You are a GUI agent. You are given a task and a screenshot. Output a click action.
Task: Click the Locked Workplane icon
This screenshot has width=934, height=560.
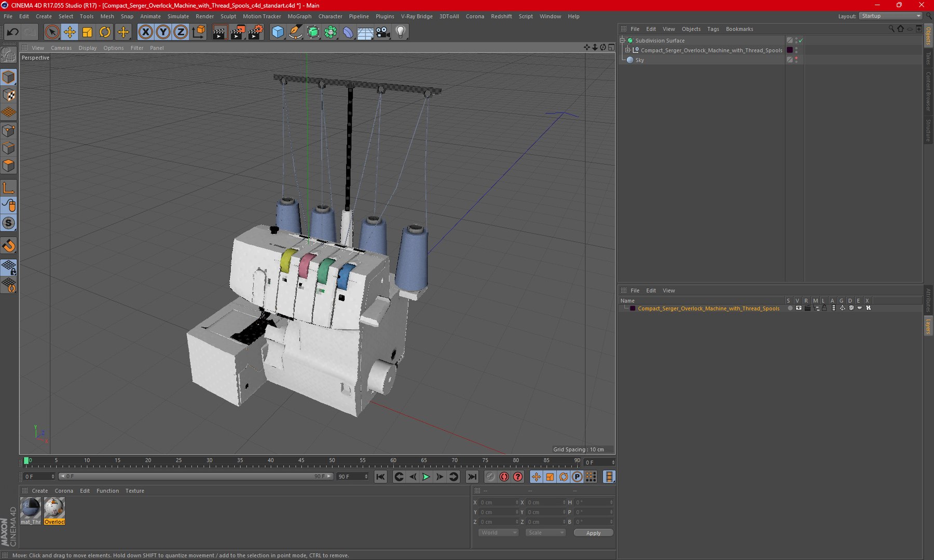coord(9,267)
